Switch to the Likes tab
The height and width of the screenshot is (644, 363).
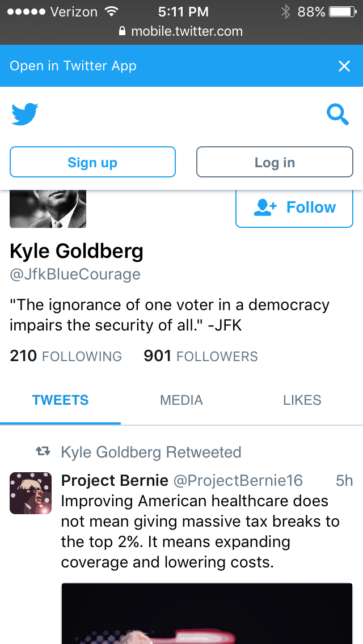pyautogui.click(x=302, y=400)
